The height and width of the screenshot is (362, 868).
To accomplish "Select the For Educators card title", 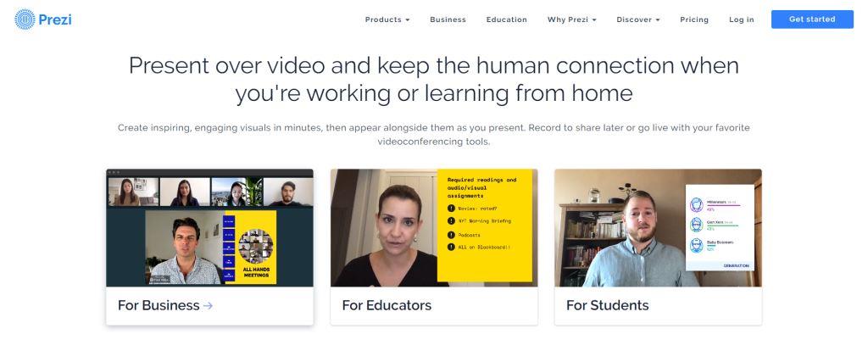I will coord(387,305).
